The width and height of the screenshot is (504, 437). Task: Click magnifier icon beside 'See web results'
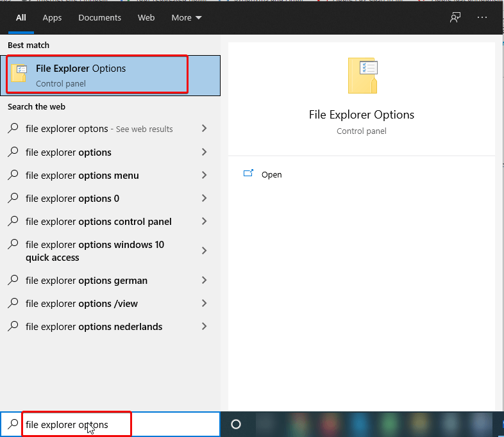(x=13, y=128)
